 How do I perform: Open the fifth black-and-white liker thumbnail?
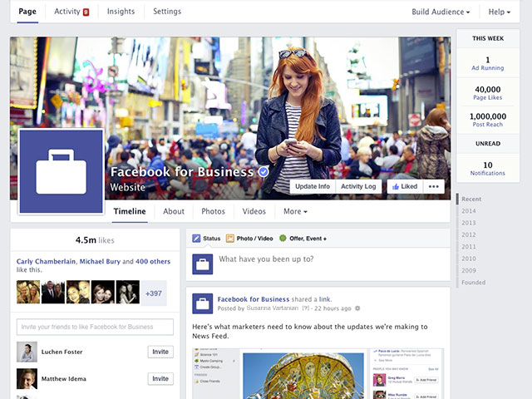point(127,292)
